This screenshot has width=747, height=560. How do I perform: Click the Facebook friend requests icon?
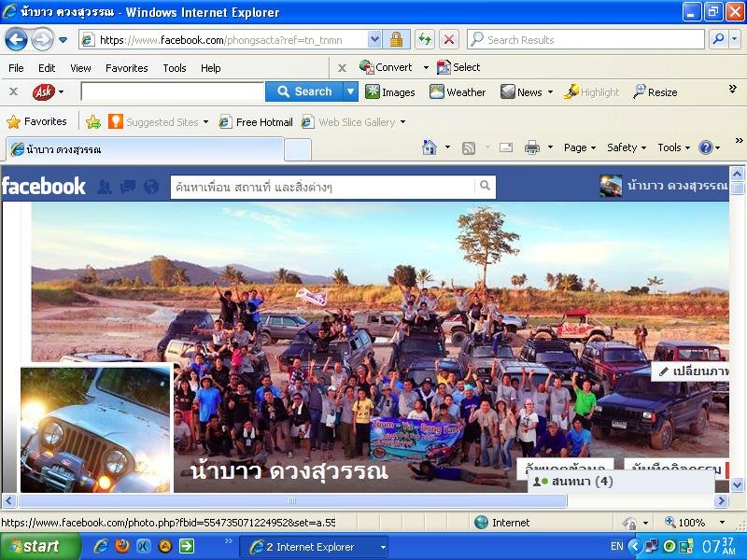105,187
